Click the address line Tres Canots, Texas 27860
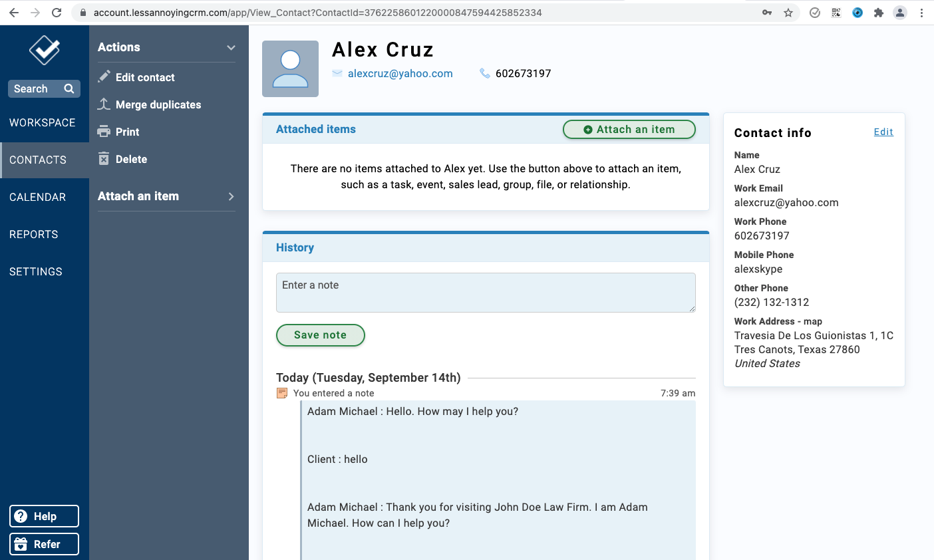The width and height of the screenshot is (934, 560). coord(797,349)
